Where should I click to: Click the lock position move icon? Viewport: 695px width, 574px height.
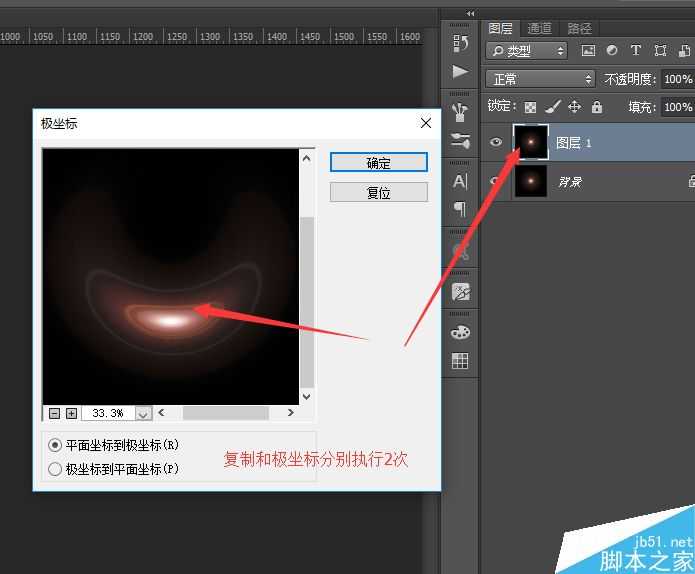pos(574,107)
